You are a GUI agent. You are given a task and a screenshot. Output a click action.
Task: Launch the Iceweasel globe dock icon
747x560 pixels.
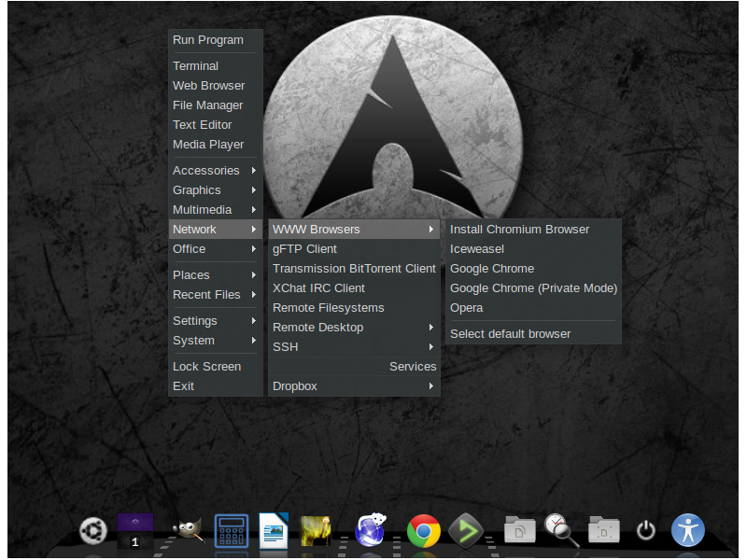click(371, 530)
